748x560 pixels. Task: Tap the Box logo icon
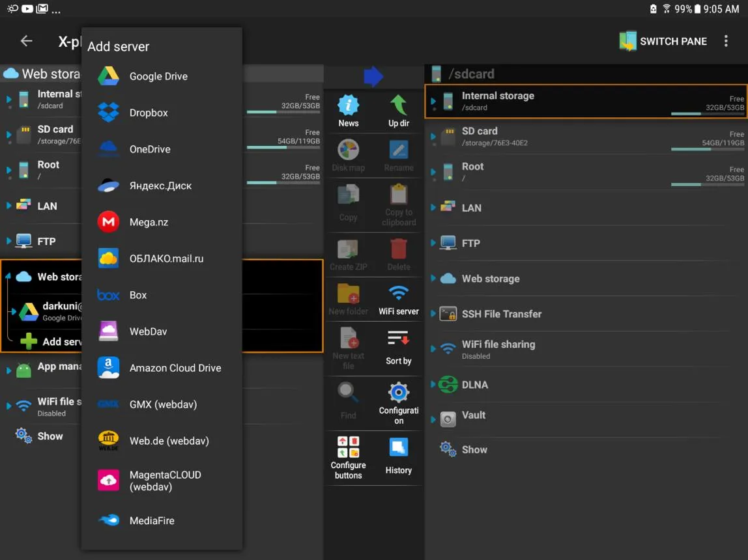click(x=108, y=295)
